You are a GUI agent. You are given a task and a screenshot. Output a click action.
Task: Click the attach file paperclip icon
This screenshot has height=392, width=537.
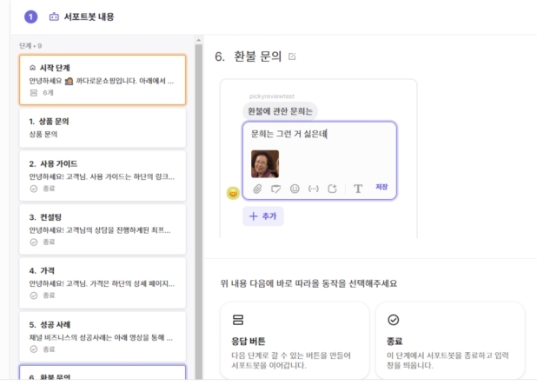point(257,189)
